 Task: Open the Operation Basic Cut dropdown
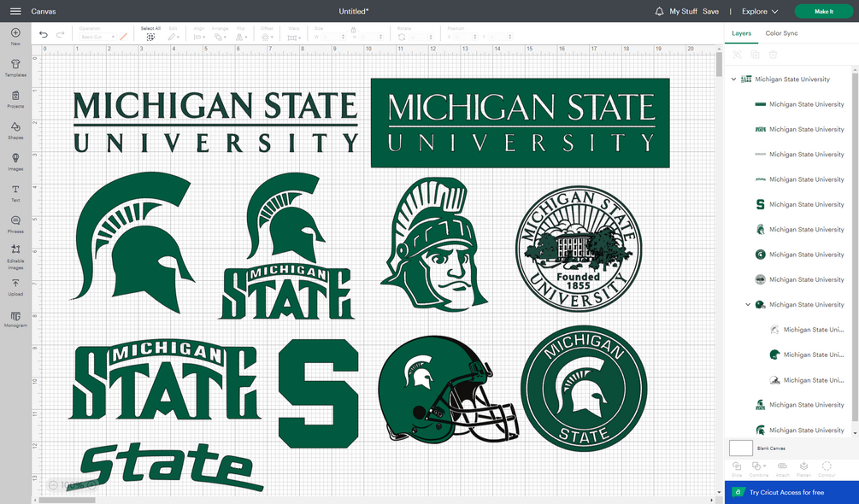[97, 37]
